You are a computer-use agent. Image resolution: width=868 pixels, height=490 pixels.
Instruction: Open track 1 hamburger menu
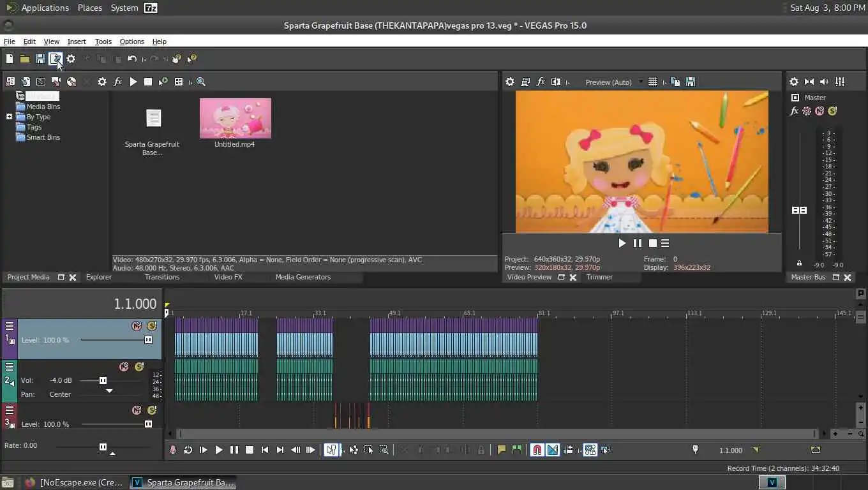click(10, 326)
